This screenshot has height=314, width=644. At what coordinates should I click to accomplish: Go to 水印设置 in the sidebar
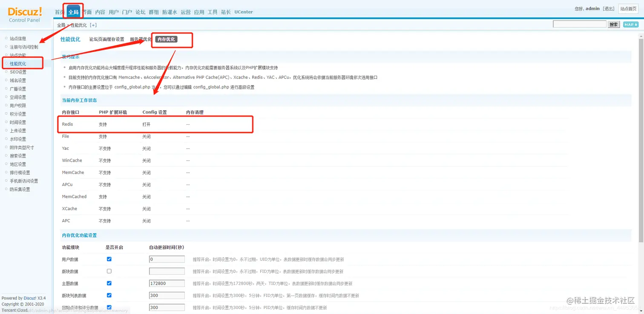18,139
